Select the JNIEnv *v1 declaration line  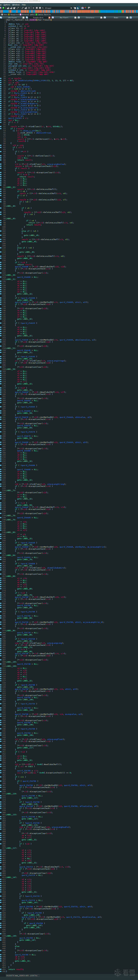(x=18, y=24)
